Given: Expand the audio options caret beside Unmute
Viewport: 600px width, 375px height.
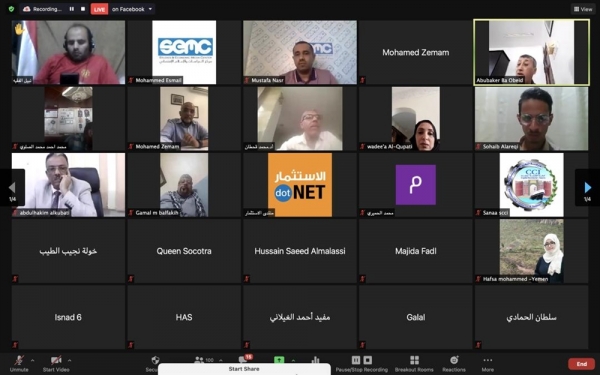Looking at the screenshot, I should pyautogui.click(x=33, y=360).
